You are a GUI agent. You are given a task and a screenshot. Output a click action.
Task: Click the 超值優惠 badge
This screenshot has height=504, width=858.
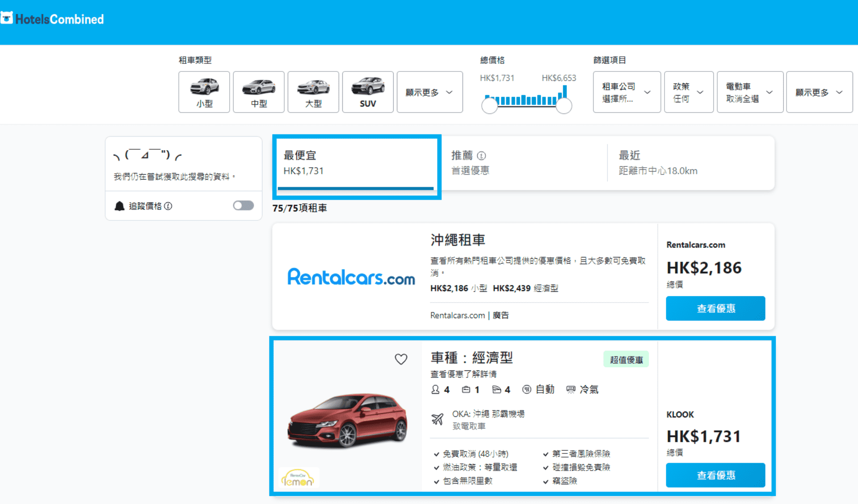pyautogui.click(x=626, y=359)
